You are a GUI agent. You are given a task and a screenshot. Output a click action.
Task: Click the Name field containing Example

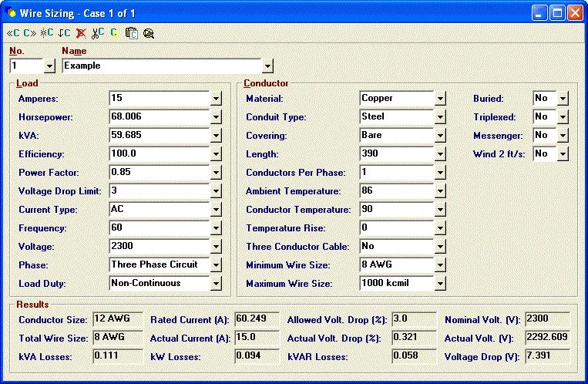pyautogui.click(x=163, y=66)
